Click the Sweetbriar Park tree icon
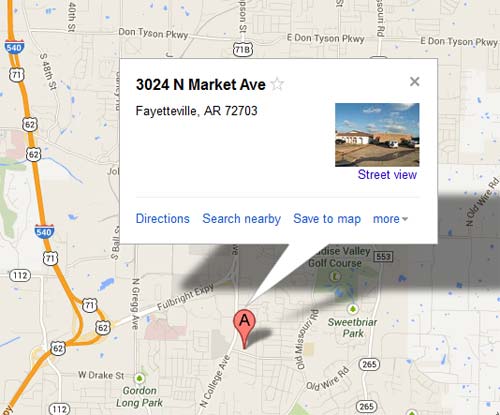Image resolution: width=500 pixels, height=415 pixels. 353,309
